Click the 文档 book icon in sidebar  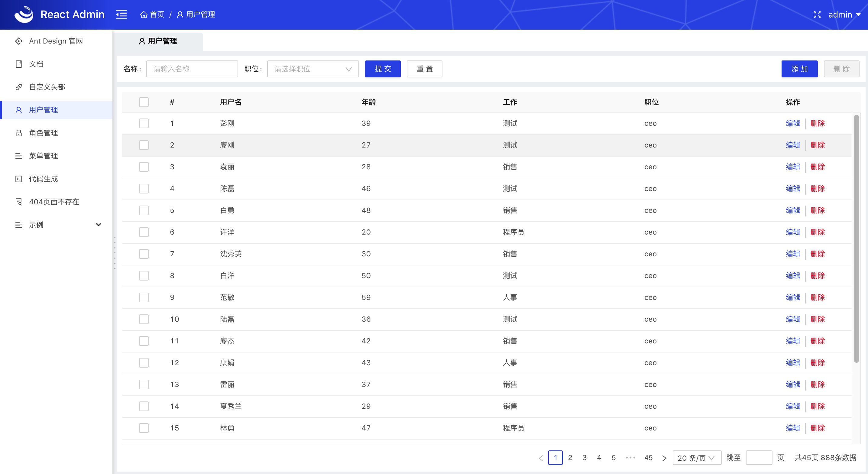(x=19, y=64)
